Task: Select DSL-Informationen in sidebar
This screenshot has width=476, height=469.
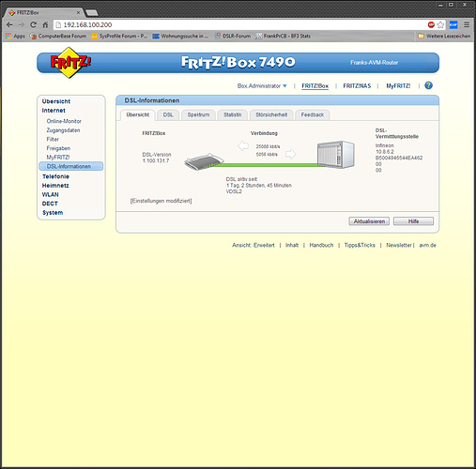Action: (x=71, y=166)
